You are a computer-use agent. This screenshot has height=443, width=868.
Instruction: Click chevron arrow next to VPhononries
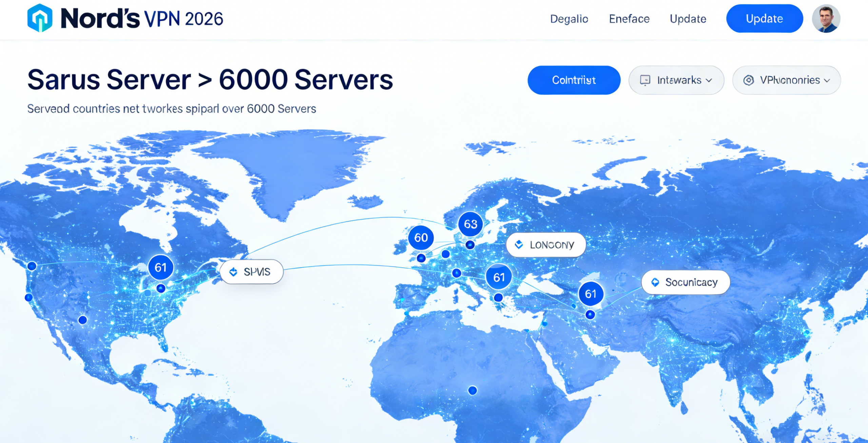pyautogui.click(x=827, y=81)
